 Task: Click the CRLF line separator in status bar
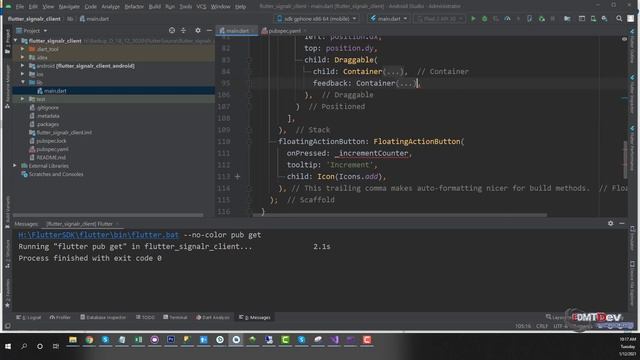[542, 326]
